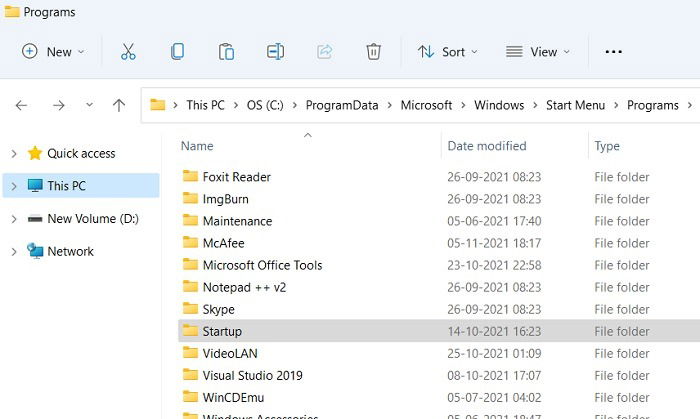Sort by the Name column header
The width and height of the screenshot is (700, 419).
coord(197,146)
